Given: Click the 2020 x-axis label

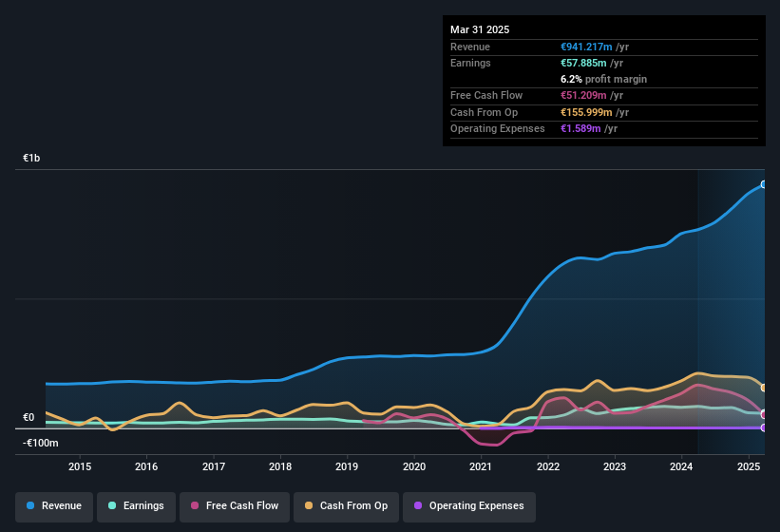Looking at the screenshot, I should click(414, 466).
